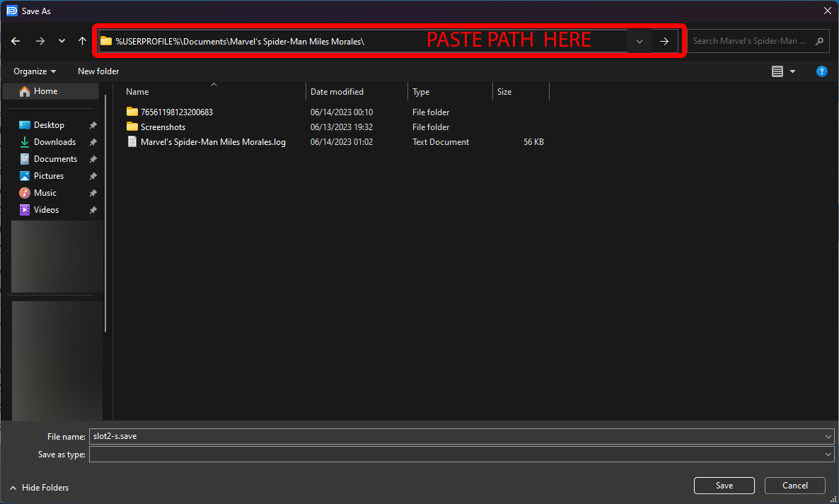Close the Save As dialog
Screen dimensions: 839x504
pos(827,11)
